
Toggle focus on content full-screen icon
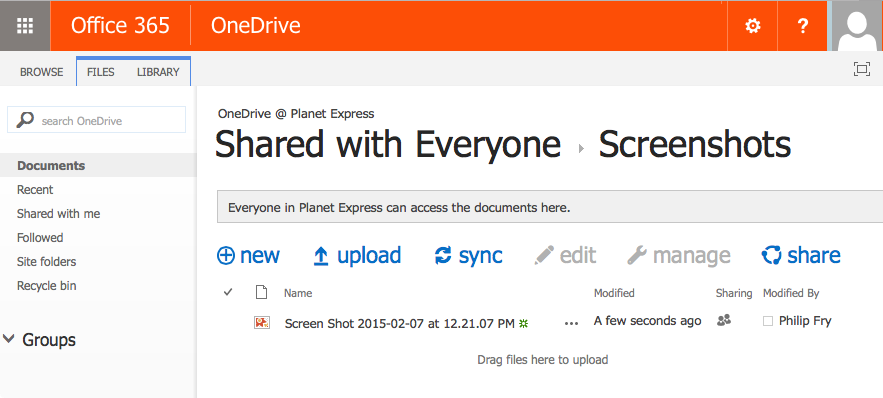862,69
